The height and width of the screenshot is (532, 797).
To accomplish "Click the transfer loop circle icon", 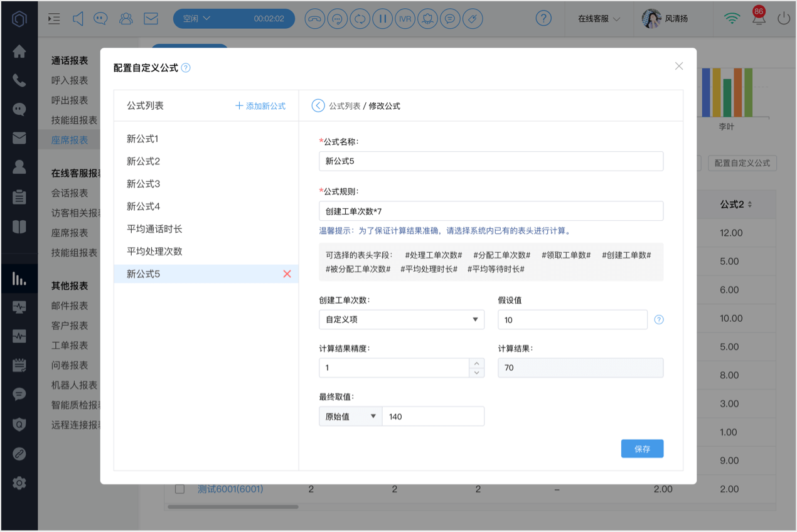I will pos(360,19).
